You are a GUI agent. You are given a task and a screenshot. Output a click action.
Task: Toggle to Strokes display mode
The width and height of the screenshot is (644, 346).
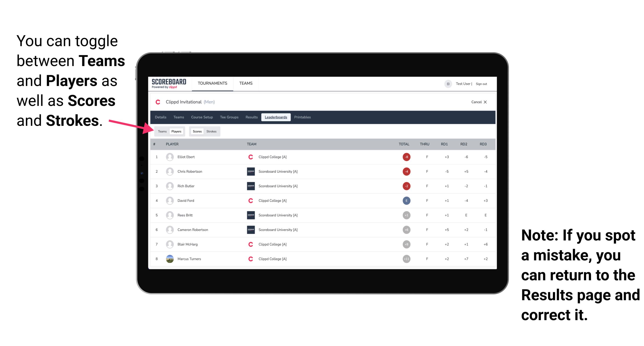[212, 131]
